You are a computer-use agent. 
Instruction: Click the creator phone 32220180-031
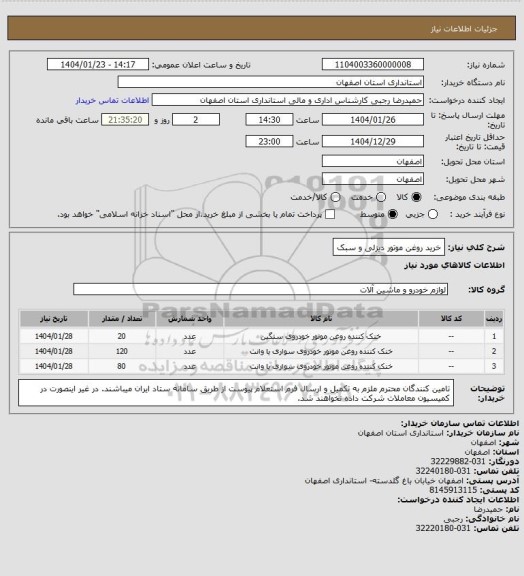(443, 528)
